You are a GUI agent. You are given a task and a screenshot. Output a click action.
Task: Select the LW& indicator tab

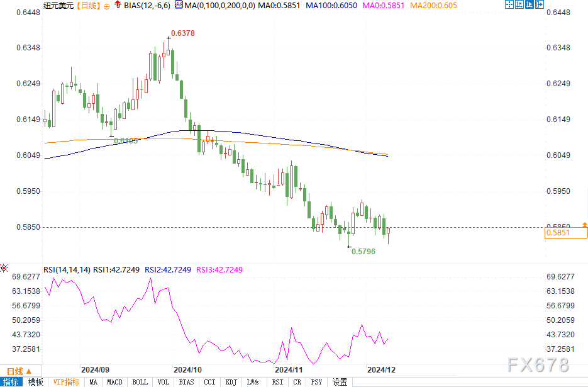tap(253, 382)
